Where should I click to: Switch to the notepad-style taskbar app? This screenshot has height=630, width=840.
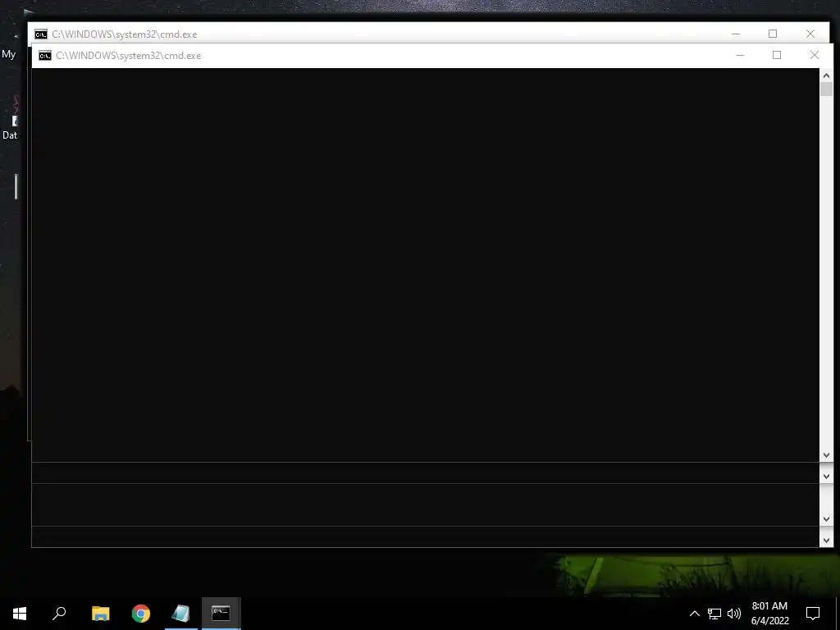click(x=181, y=614)
